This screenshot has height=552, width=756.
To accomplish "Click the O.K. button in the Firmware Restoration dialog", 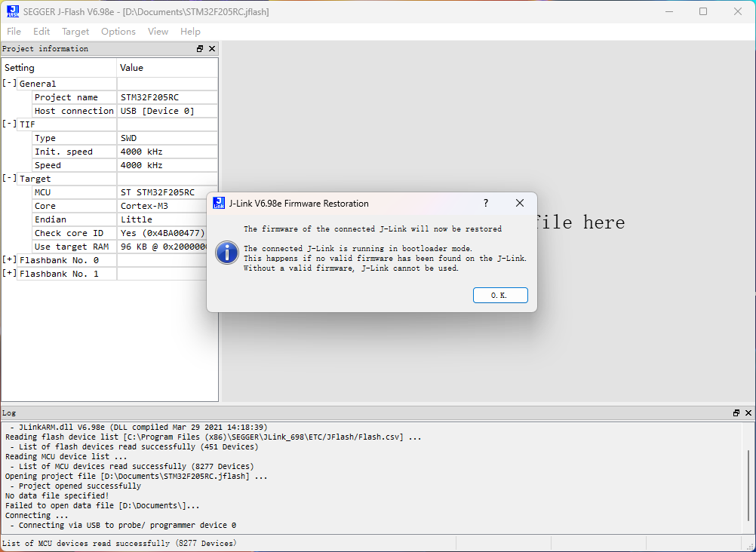I will (500, 295).
